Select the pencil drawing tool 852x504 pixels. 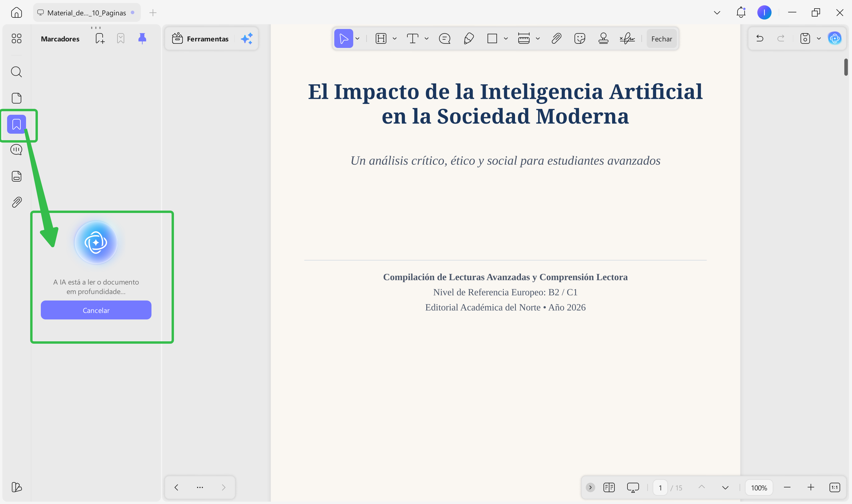pos(469,38)
